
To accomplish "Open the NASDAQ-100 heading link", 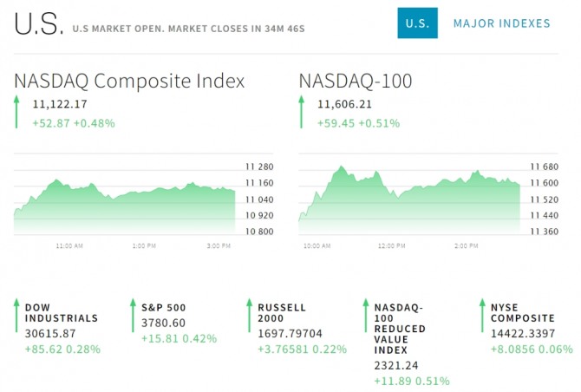I will (x=355, y=81).
